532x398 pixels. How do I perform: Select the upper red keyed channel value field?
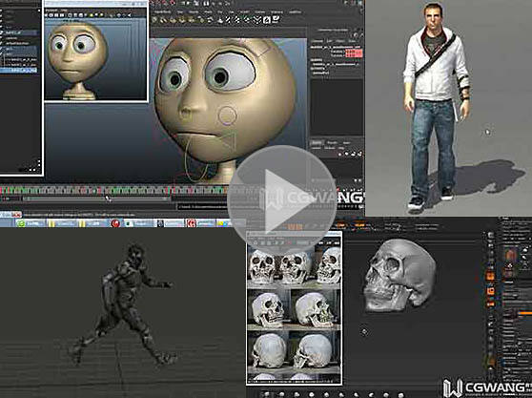point(354,52)
